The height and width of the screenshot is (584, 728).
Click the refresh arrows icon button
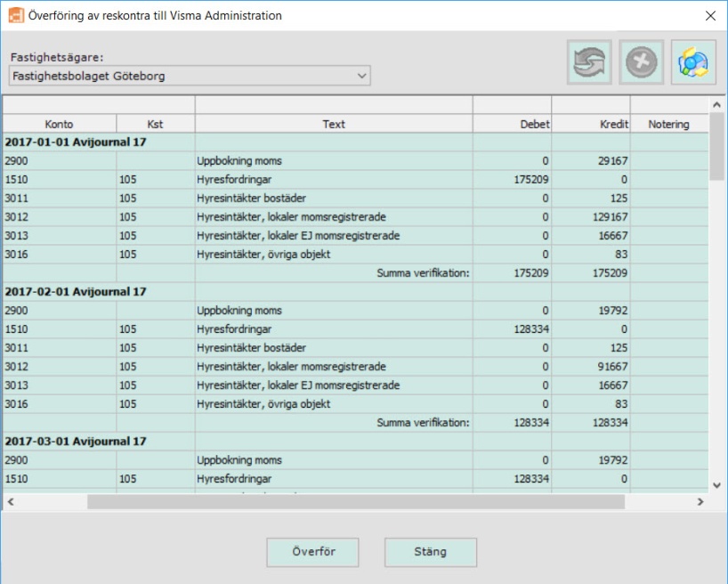(589, 62)
